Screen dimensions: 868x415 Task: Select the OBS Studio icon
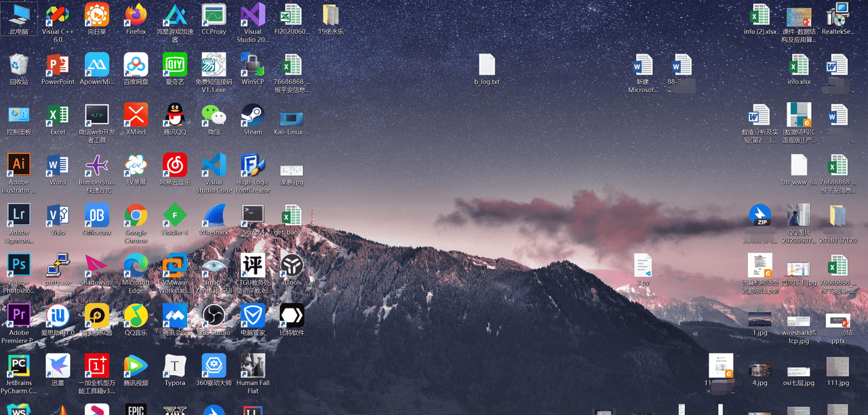(214, 316)
